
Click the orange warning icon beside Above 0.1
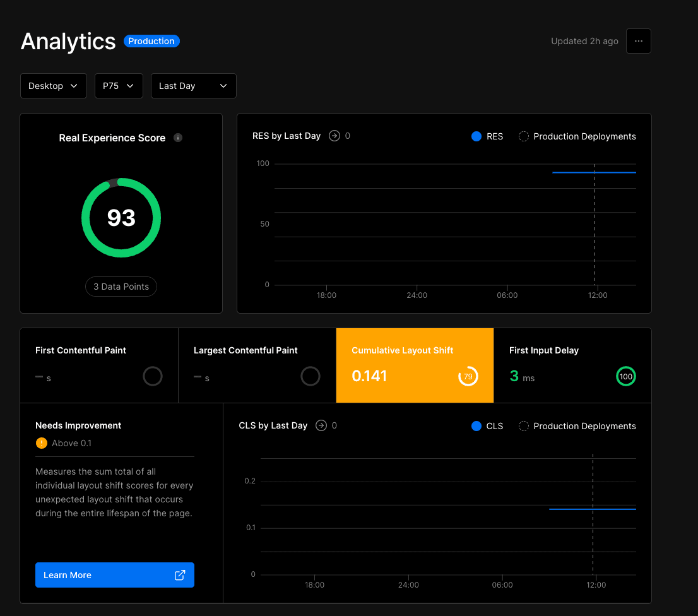point(42,443)
